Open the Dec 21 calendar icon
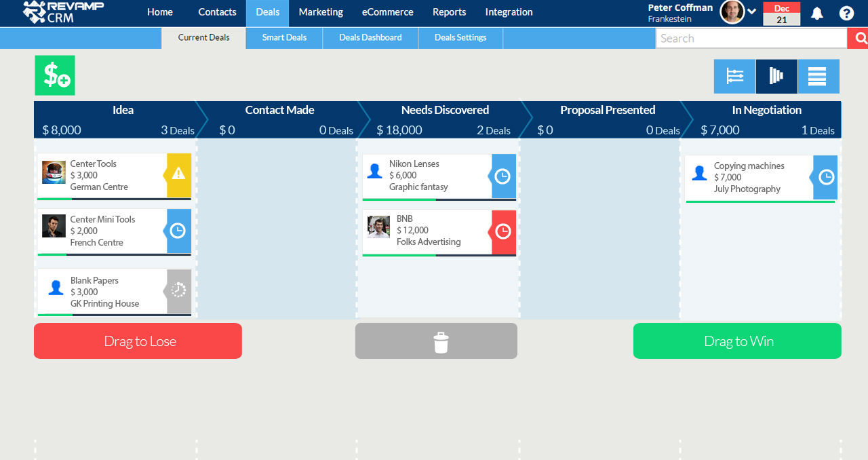The height and width of the screenshot is (460, 868). coord(781,12)
